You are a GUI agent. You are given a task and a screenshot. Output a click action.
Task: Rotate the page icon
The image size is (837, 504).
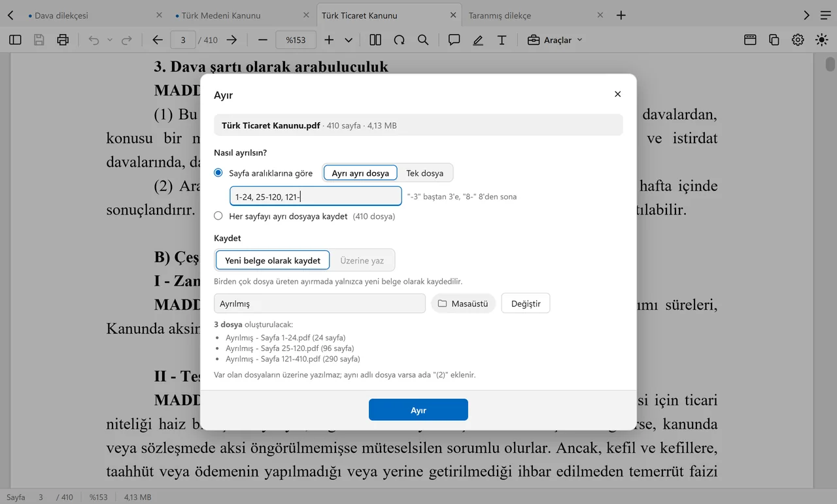coord(399,40)
